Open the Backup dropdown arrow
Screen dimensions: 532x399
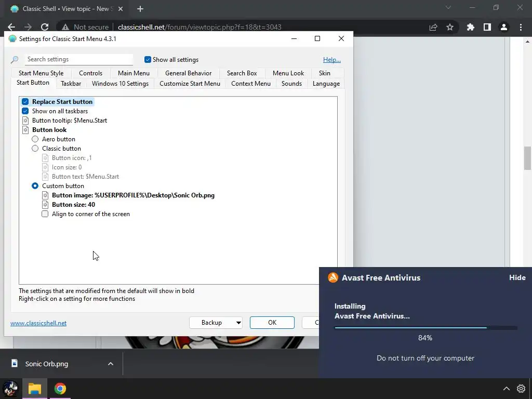[x=238, y=323]
